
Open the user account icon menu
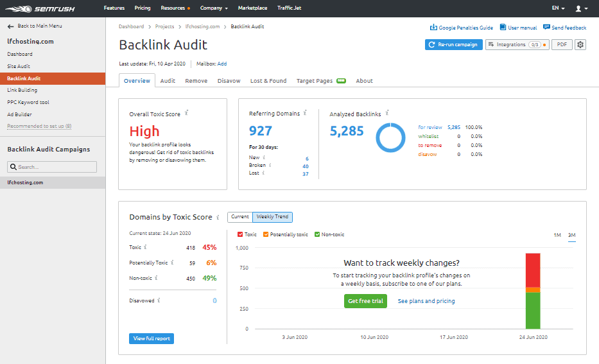pyautogui.click(x=581, y=8)
